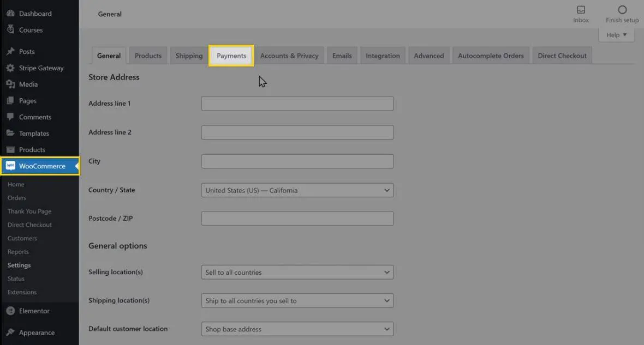The image size is (644, 345).
Task: Click the Appearance brush icon
Action: [10, 333]
